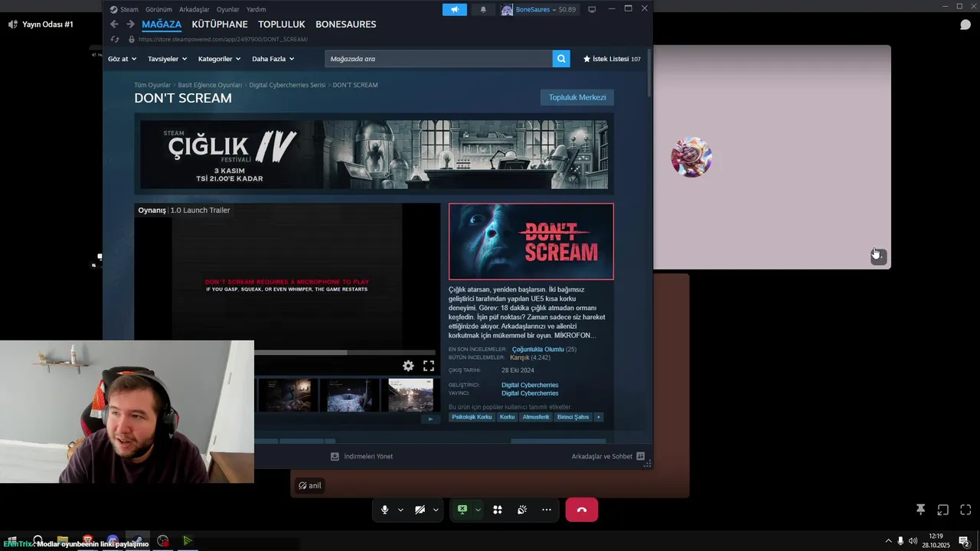Go back with Steam's left arrow

114,24
